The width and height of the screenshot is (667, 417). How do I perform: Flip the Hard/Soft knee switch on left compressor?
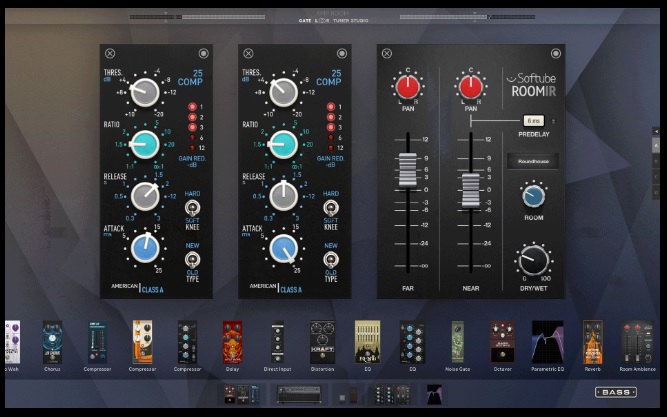(x=192, y=208)
